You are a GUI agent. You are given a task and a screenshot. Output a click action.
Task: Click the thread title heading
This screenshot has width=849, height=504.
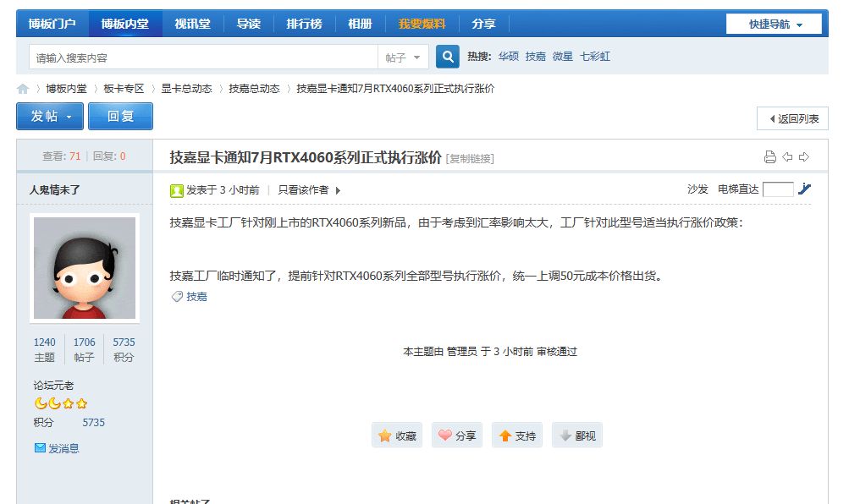[x=306, y=157]
